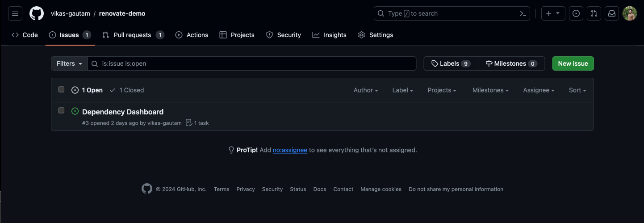The height and width of the screenshot is (223, 644).
Task: Open your issues via top bar icon
Action: (576, 13)
